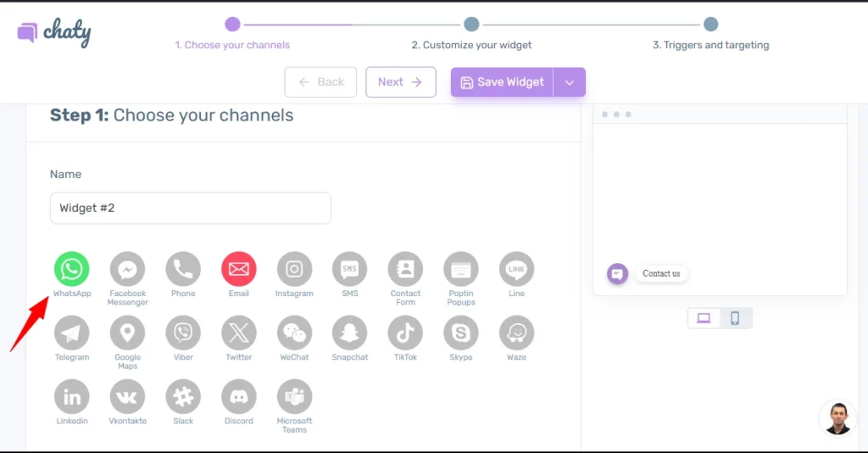Open the support avatar chat bubble

tap(837, 419)
